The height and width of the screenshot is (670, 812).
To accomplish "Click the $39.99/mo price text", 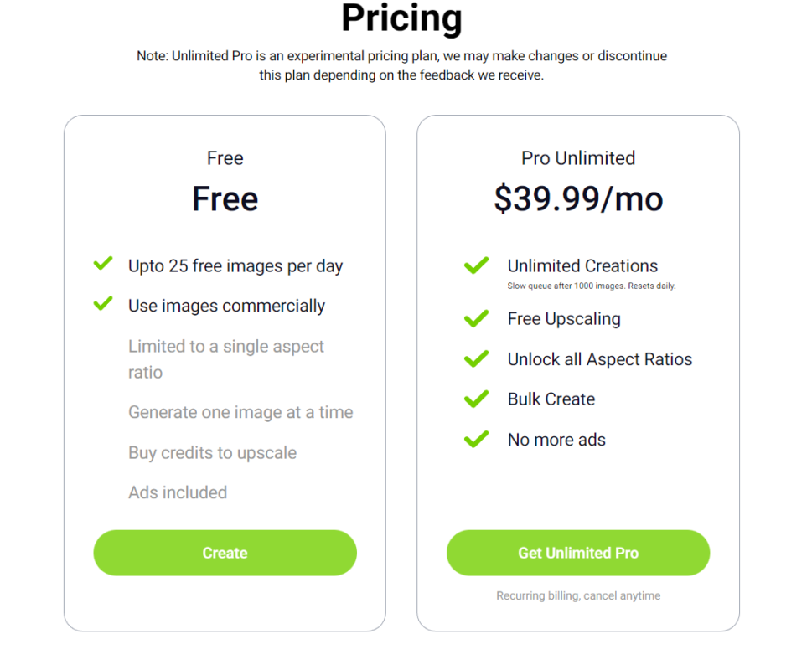I will click(578, 199).
